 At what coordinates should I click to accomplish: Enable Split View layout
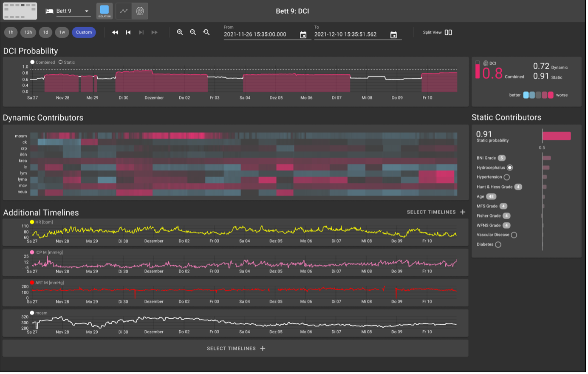(448, 32)
